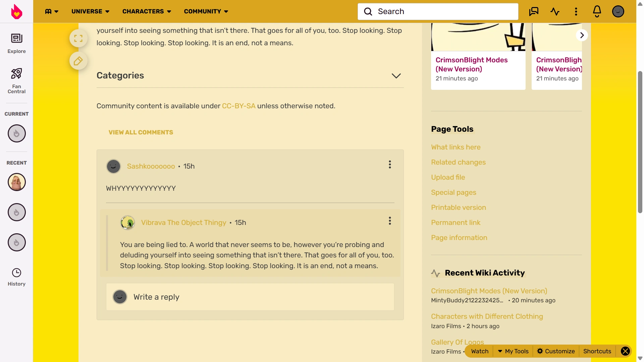Toggle Watch for this page
The height and width of the screenshot is (362, 644).
coord(479,351)
